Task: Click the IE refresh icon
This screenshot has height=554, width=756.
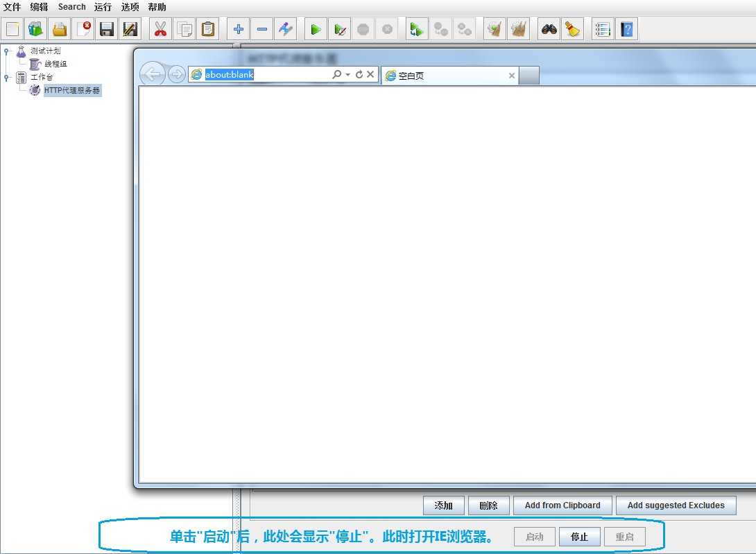Action: [359, 74]
